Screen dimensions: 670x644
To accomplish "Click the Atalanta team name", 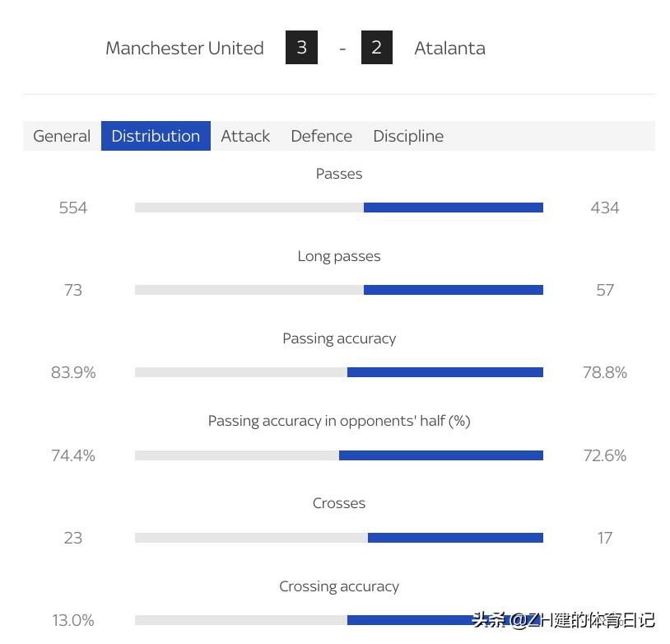I will (x=449, y=48).
